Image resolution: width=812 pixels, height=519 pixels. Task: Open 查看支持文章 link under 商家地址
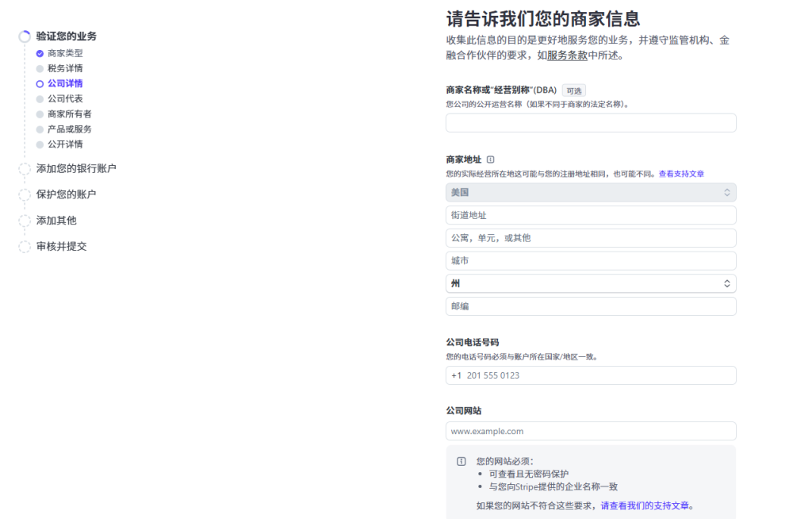(681, 174)
